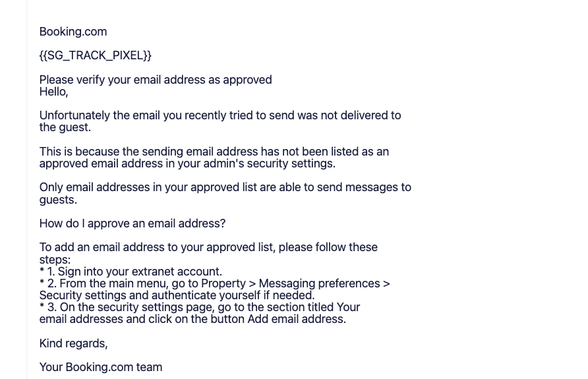This screenshot has width=588, height=379.
Task: Click 'Security settings and authenticate yourself' line
Action: coord(177,295)
